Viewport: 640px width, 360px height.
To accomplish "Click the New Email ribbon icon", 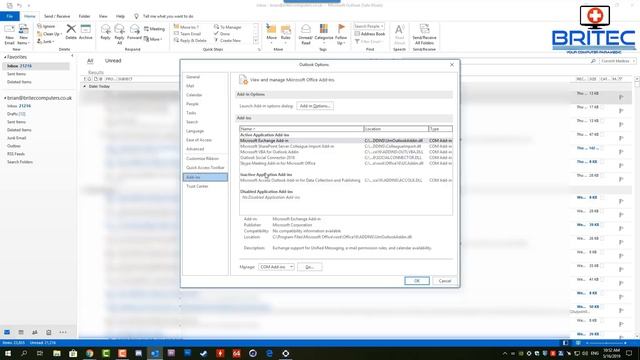I will click(x=9, y=34).
